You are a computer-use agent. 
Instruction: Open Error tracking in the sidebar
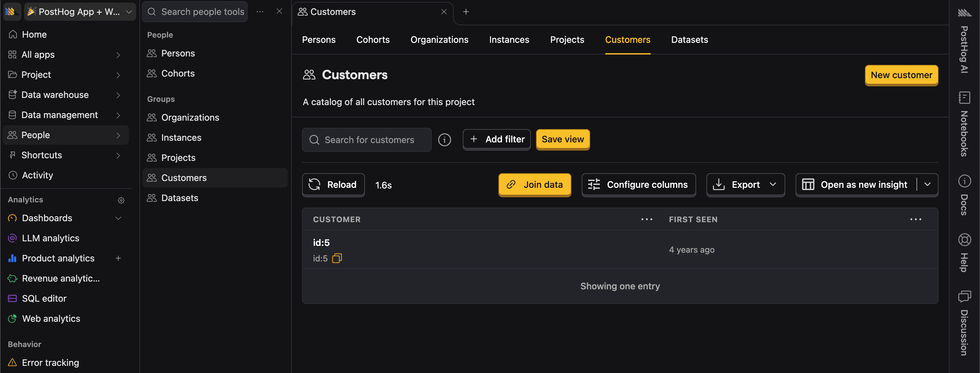pos(50,362)
